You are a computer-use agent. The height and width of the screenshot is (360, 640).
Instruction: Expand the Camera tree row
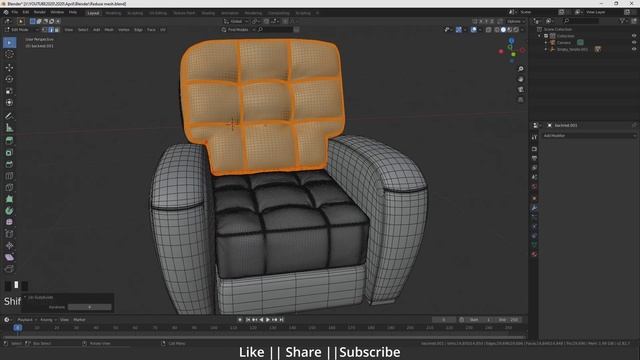[x=546, y=42]
